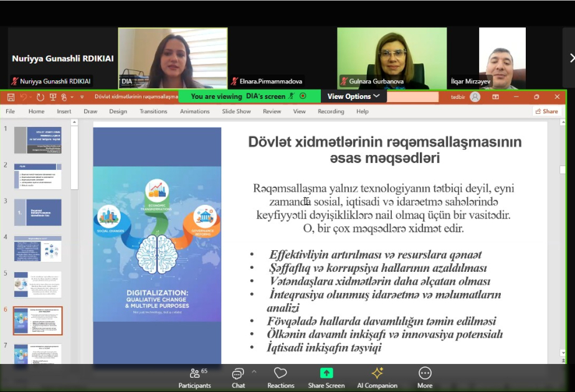Click the Redo/Repeat icon
Viewport: 575px width, 392px height.
pyautogui.click(x=40, y=97)
